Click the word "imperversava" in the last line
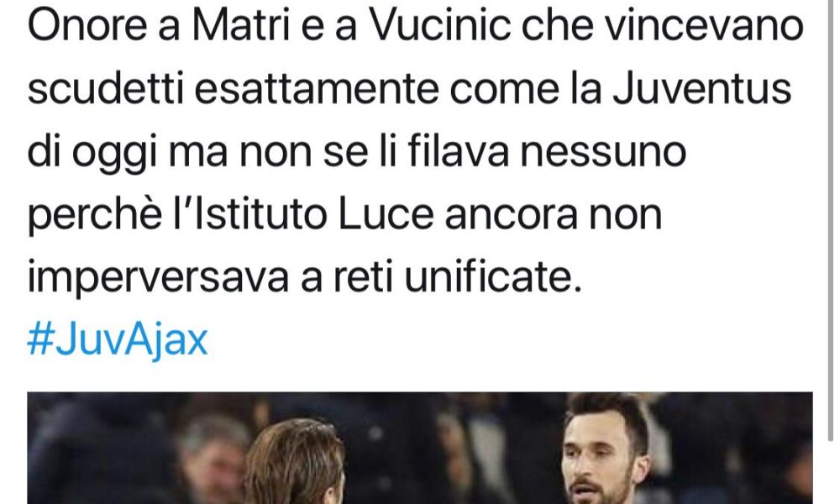 pyautogui.click(x=158, y=279)
